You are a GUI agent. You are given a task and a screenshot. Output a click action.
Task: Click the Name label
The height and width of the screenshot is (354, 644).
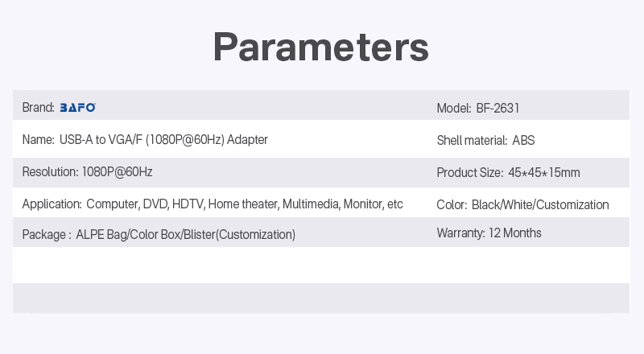point(38,140)
